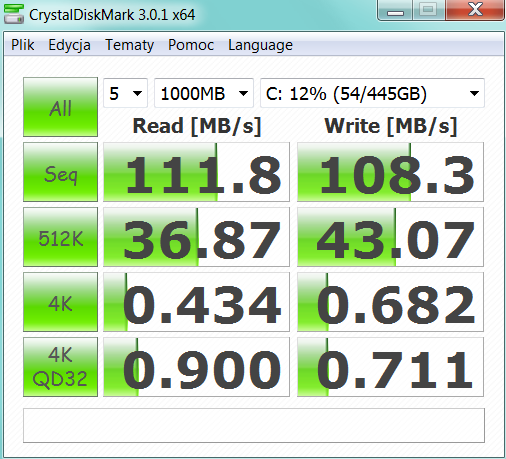506x459 pixels.
Task: Run the 4K random test
Action: pyautogui.click(x=60, y=302)
